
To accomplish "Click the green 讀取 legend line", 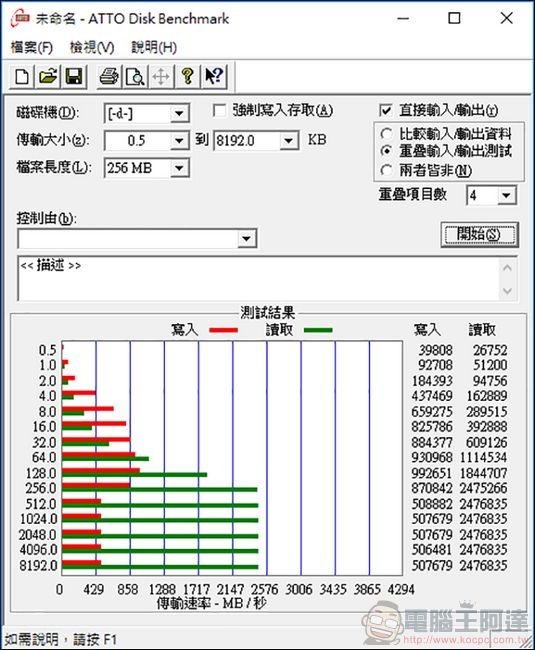I will 318,330.
